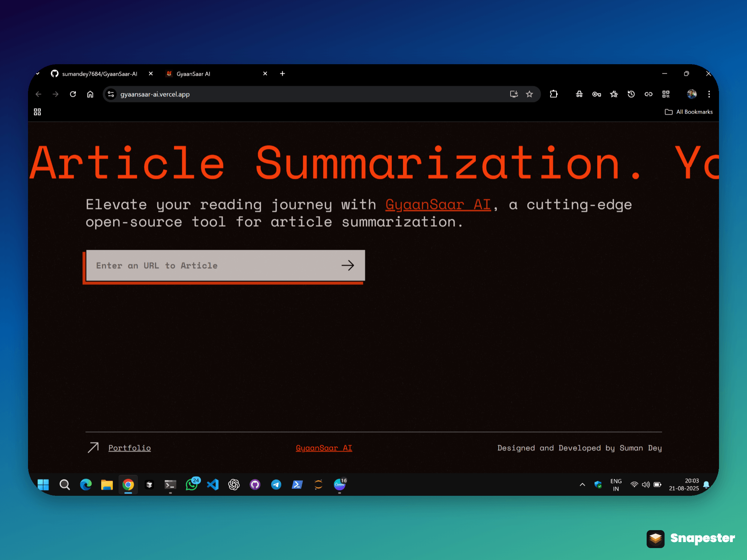Click the Portfolio diagonal arrow icon
Screen dimensions: 747x560
(x=93, y=447)
